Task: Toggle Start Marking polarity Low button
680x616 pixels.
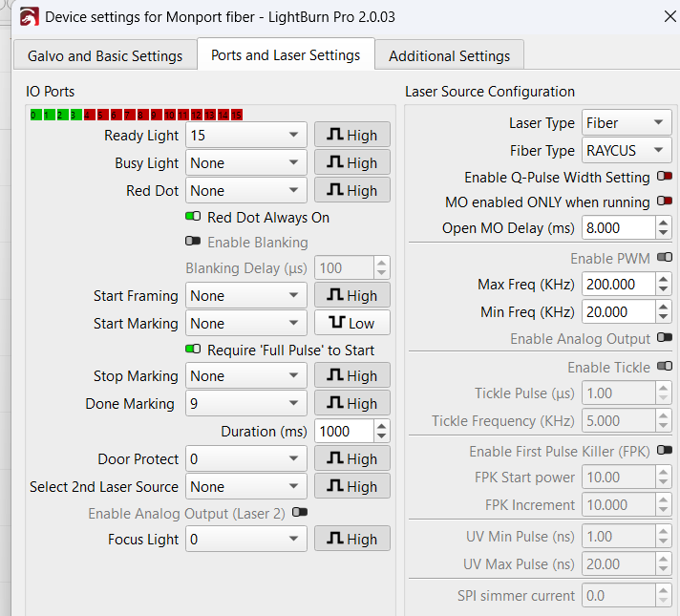Action: tap(351, 323)
